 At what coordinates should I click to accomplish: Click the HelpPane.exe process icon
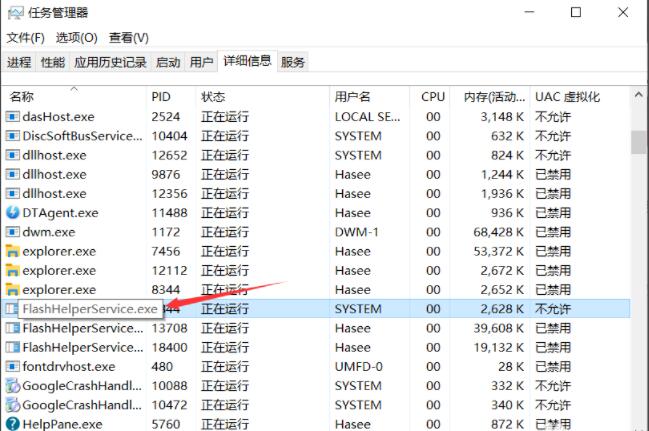point(13,424)
